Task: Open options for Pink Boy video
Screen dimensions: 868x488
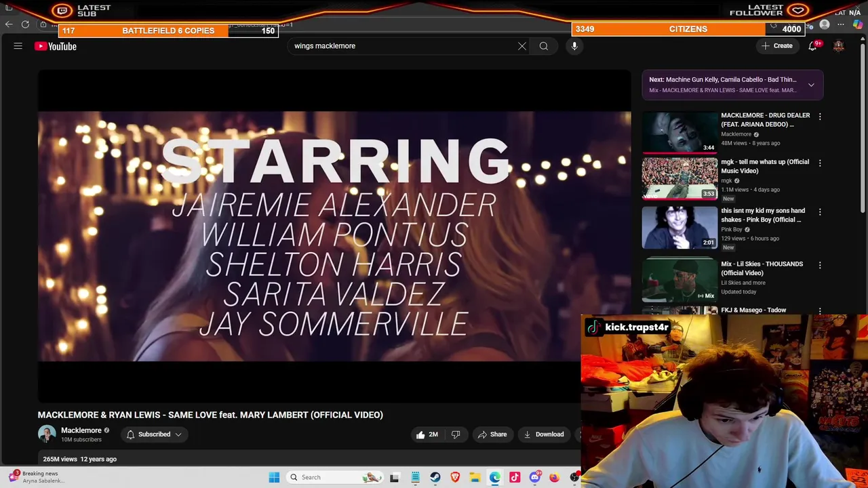Action: [820, 212]
